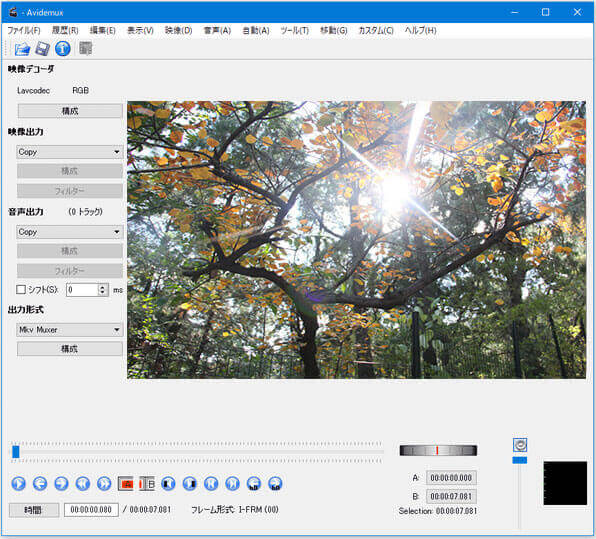Increase the audio shift ms value stepper
Image resolution: width=596 pixels, height=539 pixels.
(x=102, y=287)
